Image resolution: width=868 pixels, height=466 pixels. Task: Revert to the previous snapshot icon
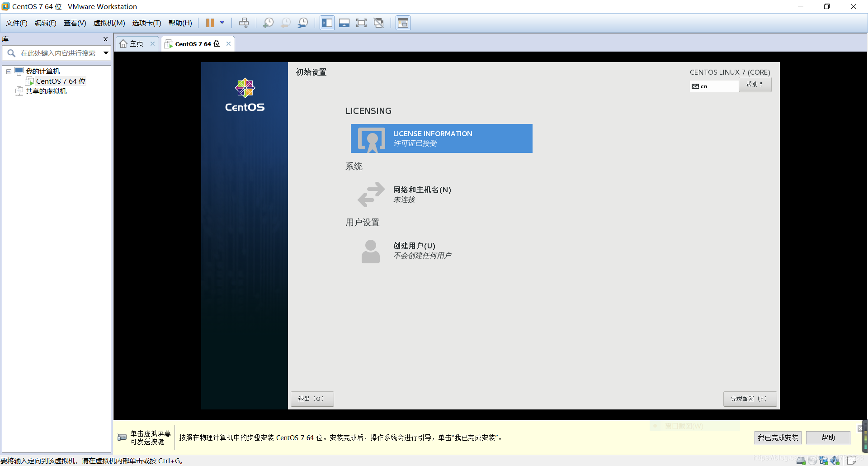pos(285,23)
